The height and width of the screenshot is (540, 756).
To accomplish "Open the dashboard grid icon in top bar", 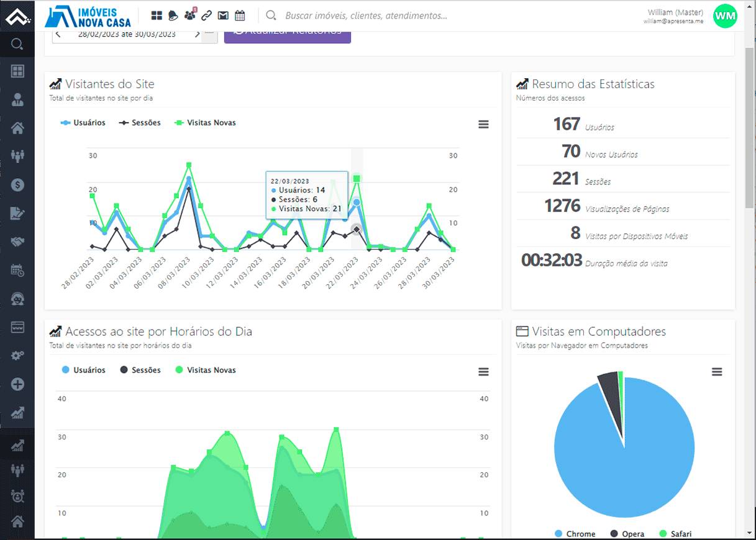I will click(157, 16).
